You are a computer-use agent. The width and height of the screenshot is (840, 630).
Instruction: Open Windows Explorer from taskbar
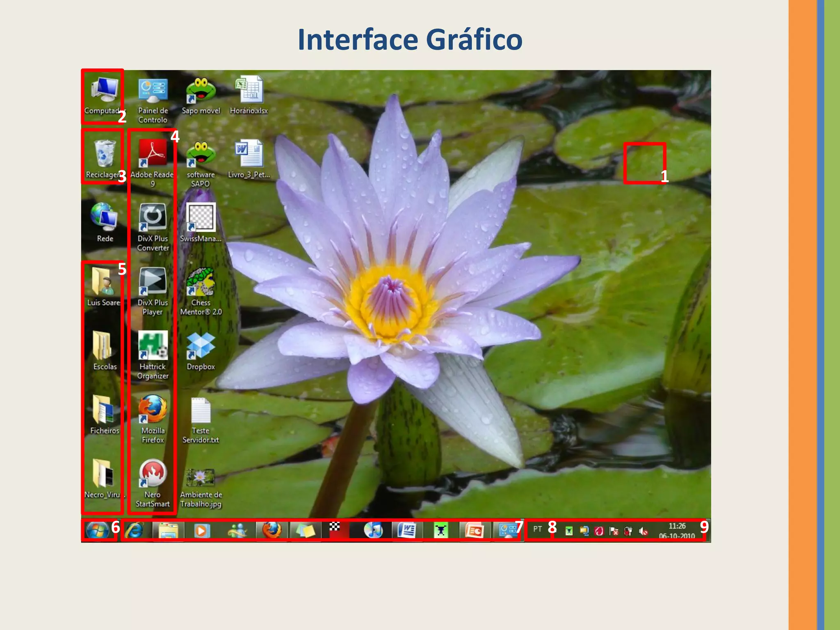coord(168,531)
